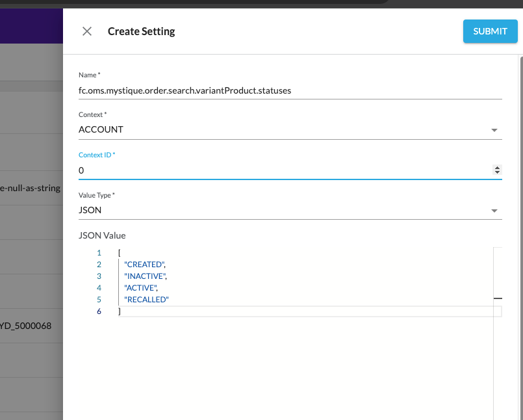Select line number 6 in editor gutter
This screenshot has height=420, width=523.
[x=99, y=311]
